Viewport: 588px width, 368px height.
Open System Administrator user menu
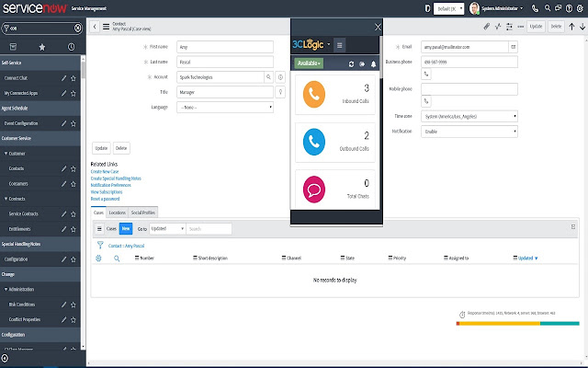tap(496, 8)
